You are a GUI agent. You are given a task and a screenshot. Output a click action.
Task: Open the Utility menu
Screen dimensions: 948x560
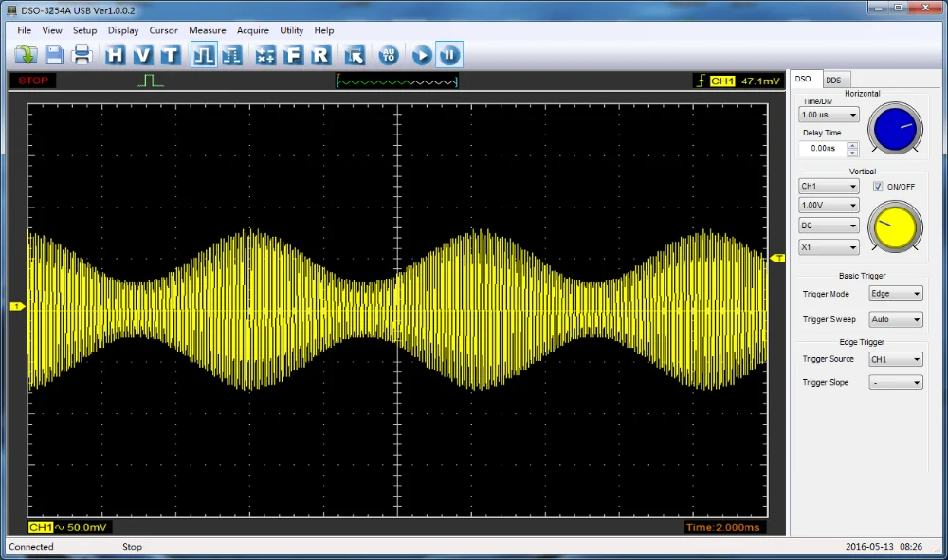point(291,30)
